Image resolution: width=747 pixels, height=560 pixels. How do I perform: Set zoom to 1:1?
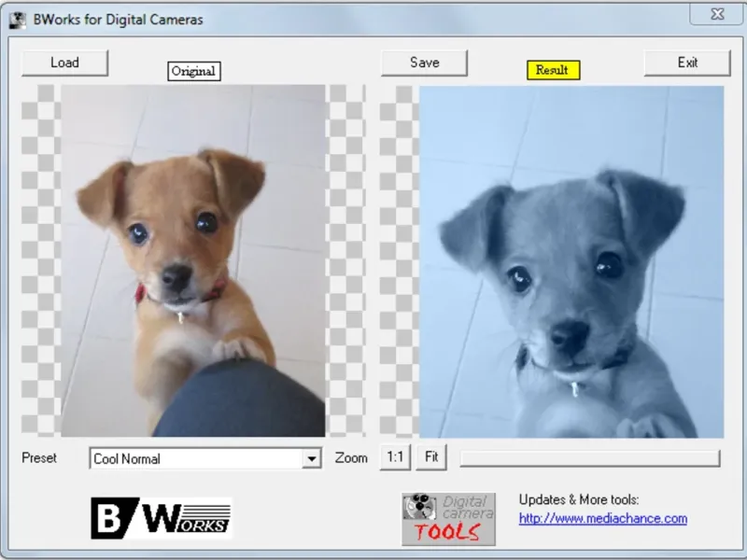(395, 457)
